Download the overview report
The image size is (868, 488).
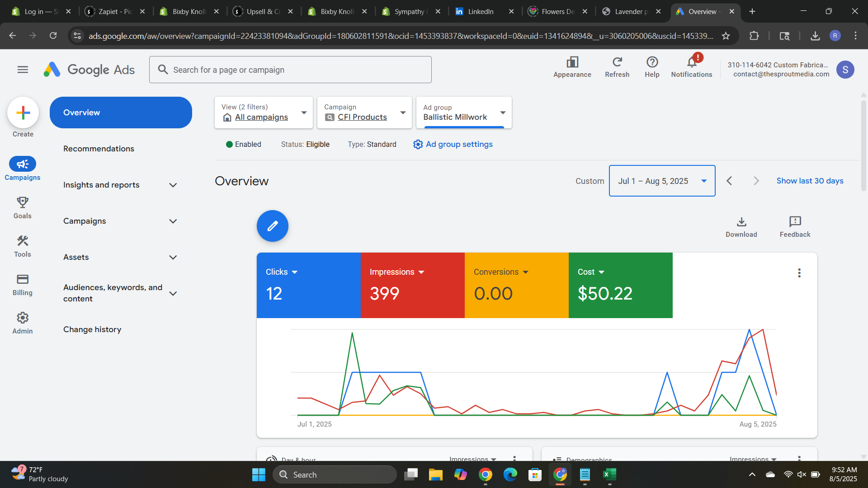(741, 227)
